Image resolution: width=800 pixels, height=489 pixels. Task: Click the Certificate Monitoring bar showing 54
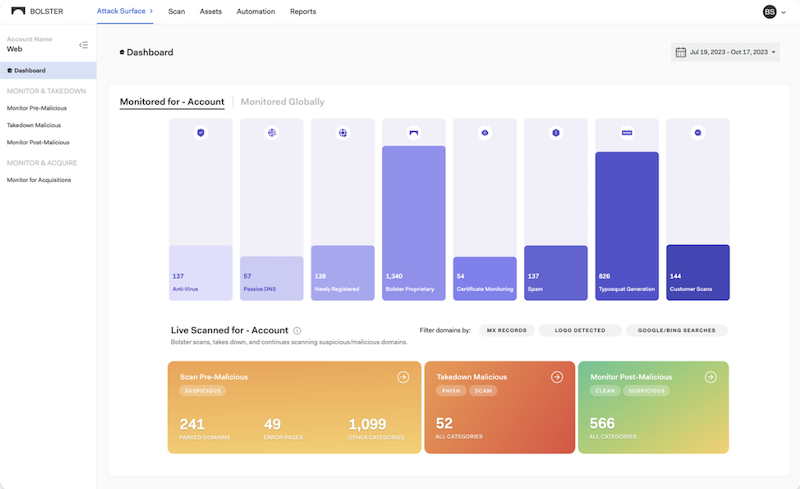[x=485, y=278]
